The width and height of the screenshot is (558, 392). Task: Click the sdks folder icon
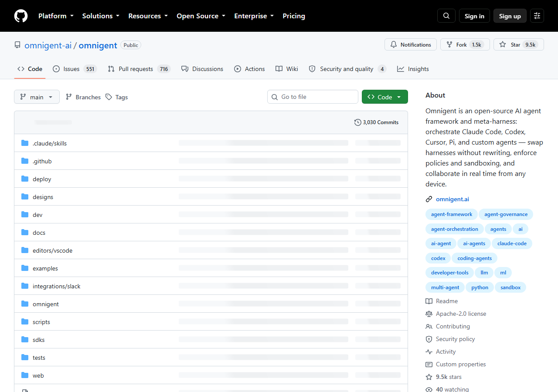[x=25, y=340]
